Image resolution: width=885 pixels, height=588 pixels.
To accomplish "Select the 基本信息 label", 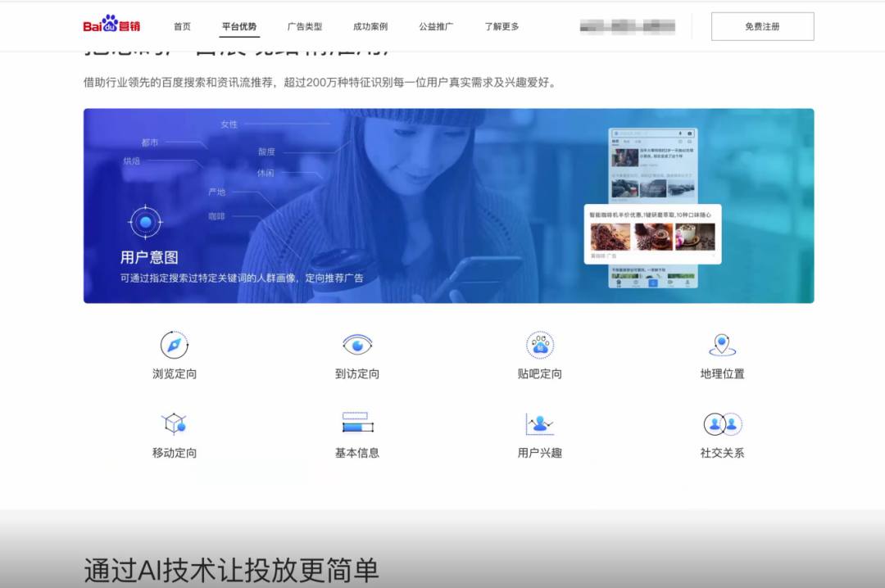I will [x=357, y=453].
